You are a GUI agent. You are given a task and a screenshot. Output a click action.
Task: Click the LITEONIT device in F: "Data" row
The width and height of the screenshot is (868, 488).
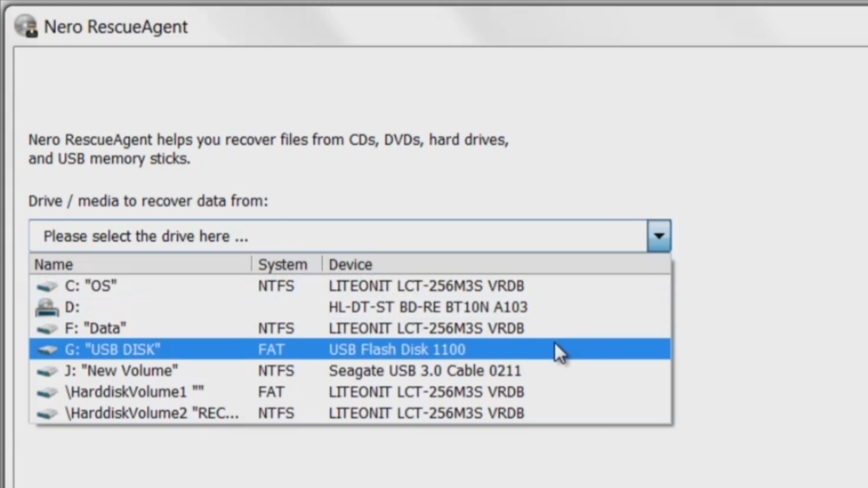coord(426,328)
